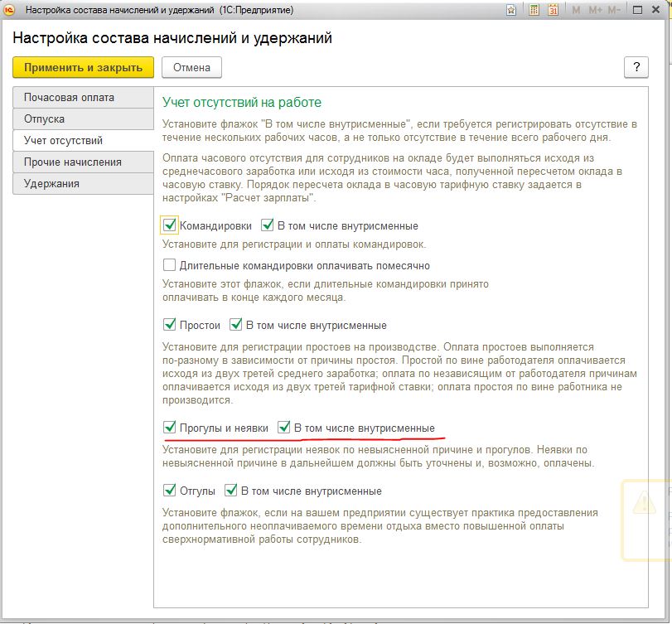The width and height of the screenshot is (672, 624).
Task: Toggle внутрисменные checkbox next to Отгулы
Action: [x=231, y=490]
